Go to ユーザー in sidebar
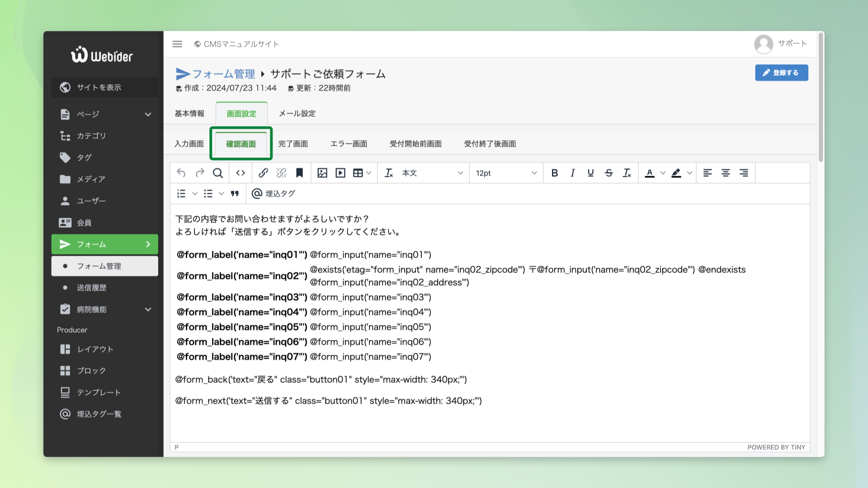 click(105, 201)
